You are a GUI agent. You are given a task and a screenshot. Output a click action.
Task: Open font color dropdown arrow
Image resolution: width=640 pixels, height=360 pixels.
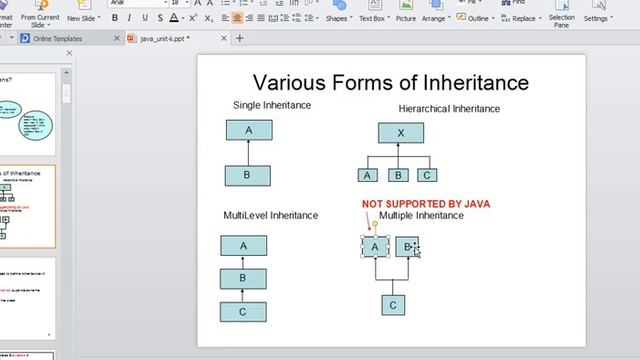click(x=182, y=18)
